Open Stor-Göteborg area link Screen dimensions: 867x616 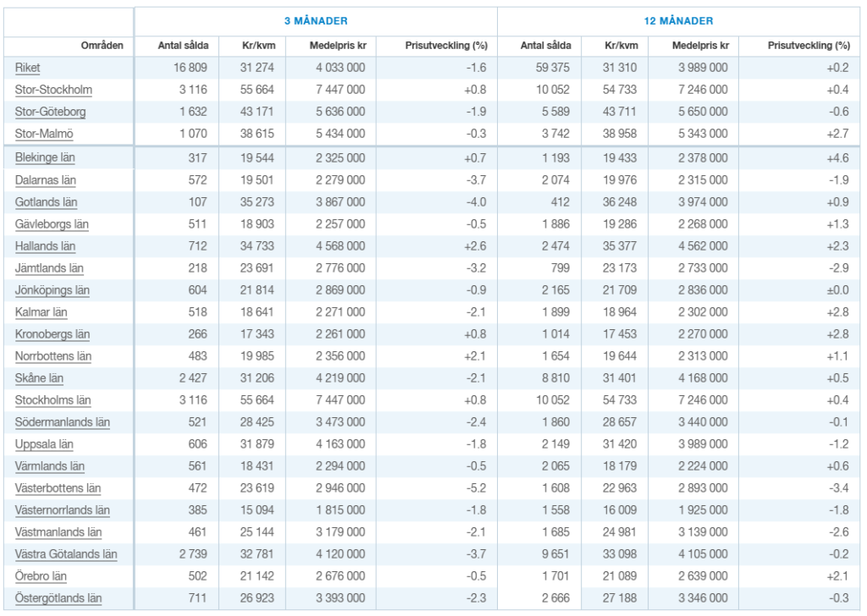(50, 112)
